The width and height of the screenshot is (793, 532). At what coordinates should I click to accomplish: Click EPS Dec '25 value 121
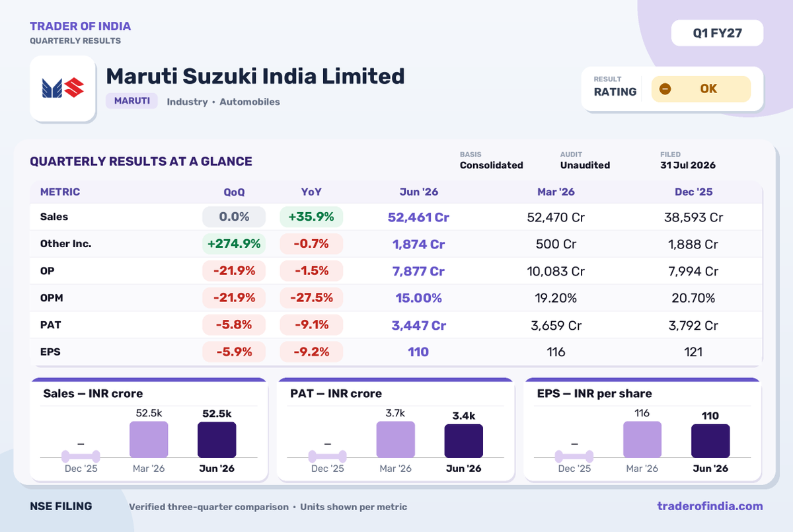(693, 352)
